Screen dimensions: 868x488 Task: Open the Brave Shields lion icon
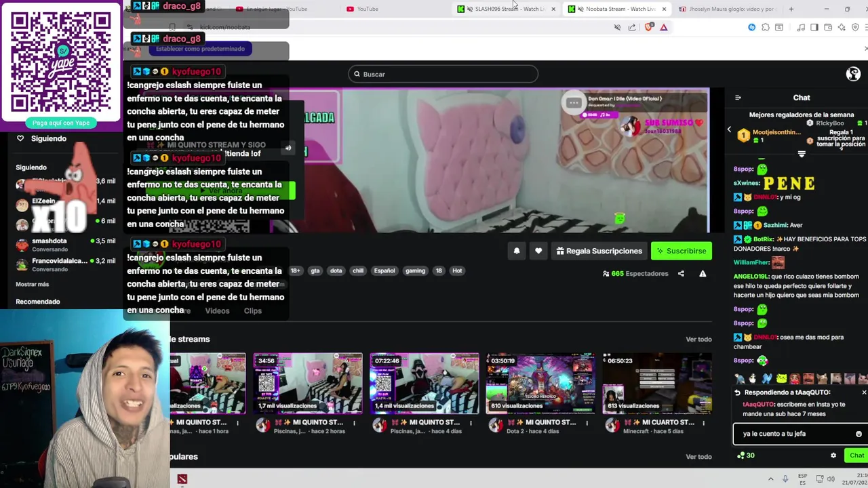tap(649, 27)
